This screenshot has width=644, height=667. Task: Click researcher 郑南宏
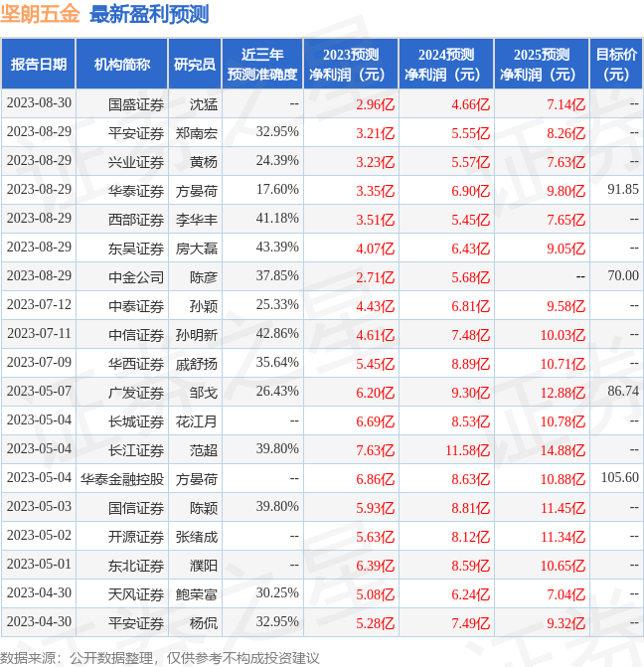click(197, 133)
